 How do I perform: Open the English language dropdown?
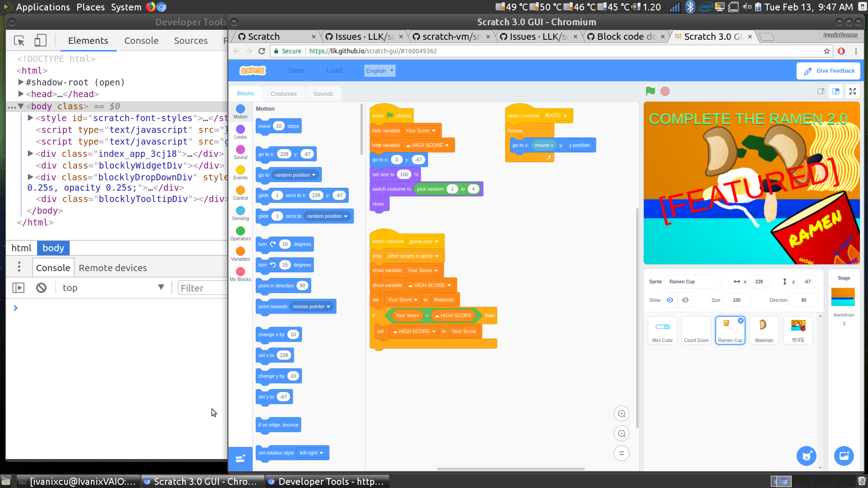379,70
